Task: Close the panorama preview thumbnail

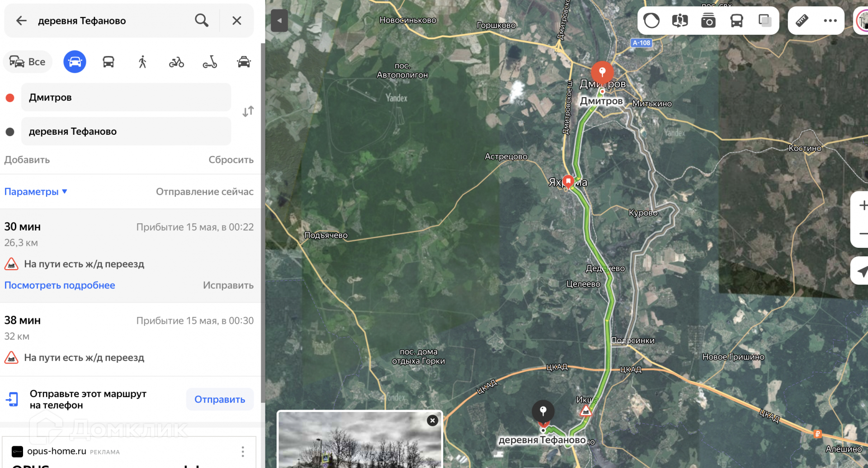Action: [x=433, y=421]
